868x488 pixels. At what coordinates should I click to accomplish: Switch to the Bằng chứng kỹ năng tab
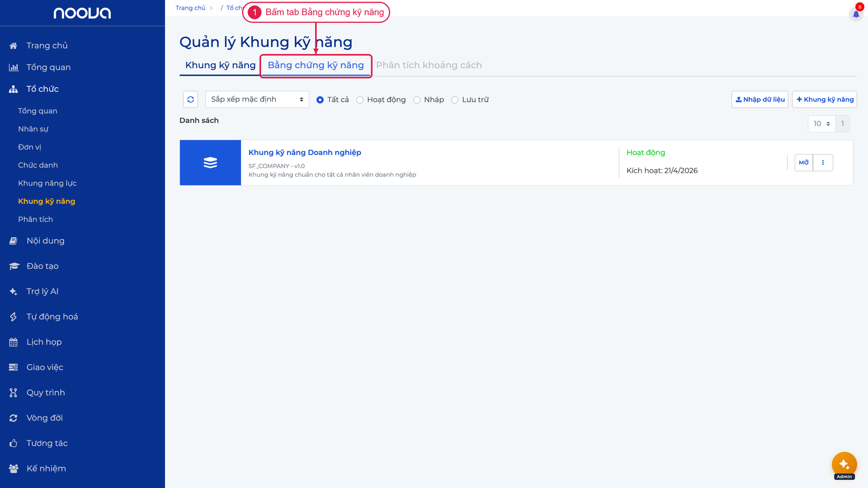coord(316,65)
